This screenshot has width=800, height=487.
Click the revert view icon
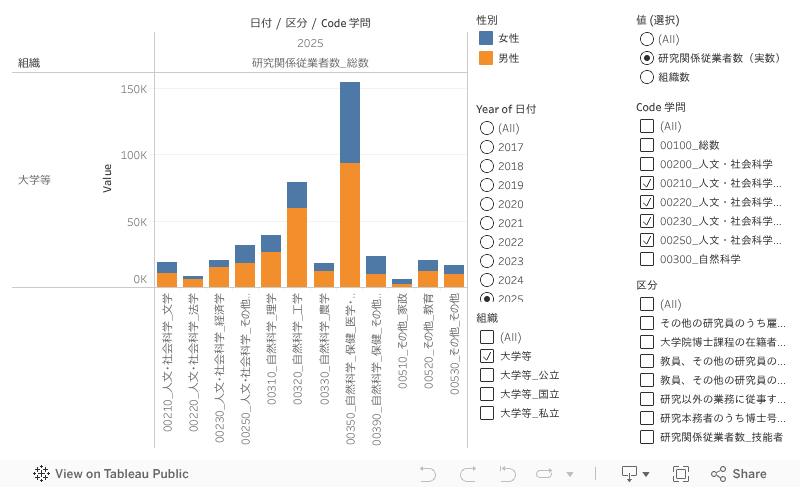[506, 474]
